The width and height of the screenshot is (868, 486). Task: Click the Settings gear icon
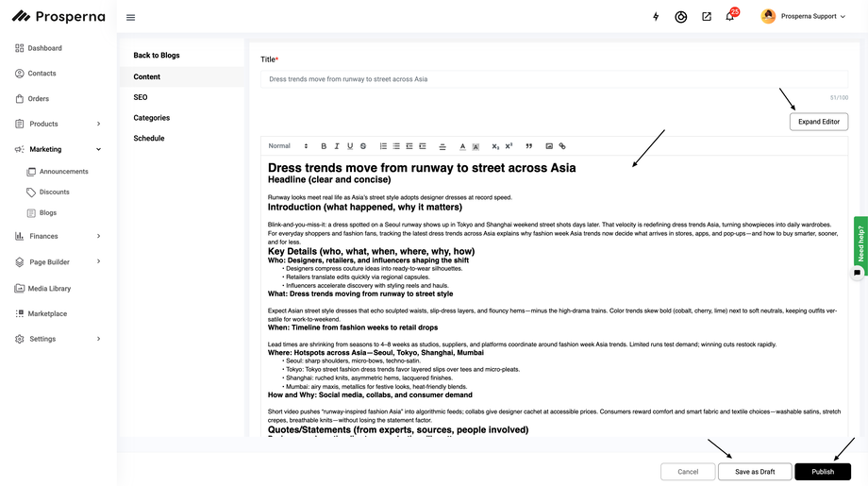20,339
